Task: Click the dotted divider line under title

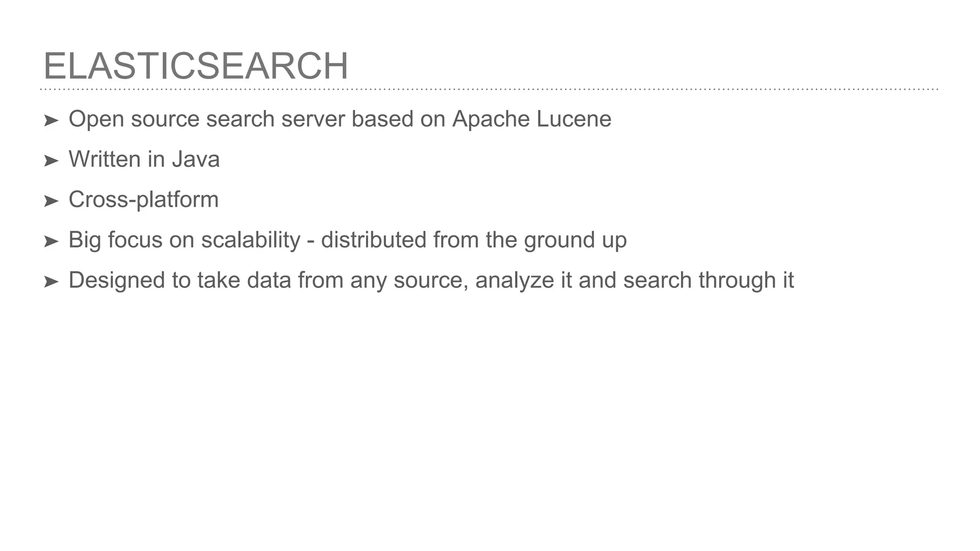Action: [489, 89]
